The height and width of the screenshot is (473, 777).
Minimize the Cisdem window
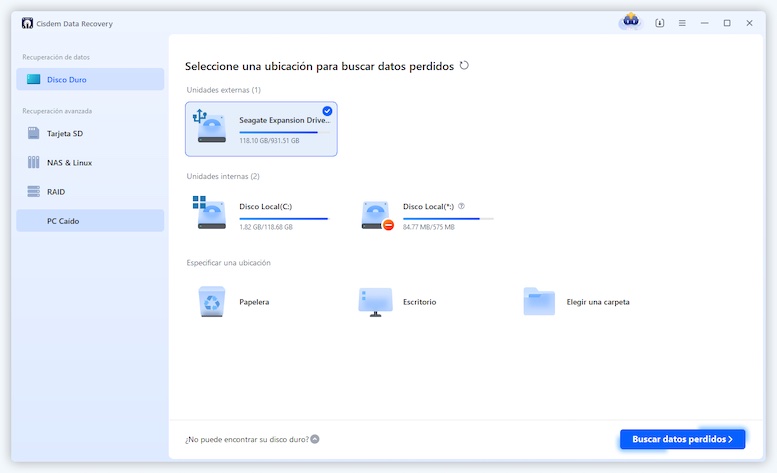pos(704,23)
